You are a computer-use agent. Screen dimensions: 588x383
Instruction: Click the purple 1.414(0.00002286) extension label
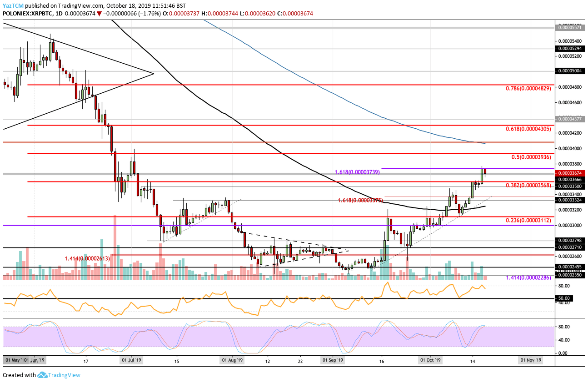529,277
